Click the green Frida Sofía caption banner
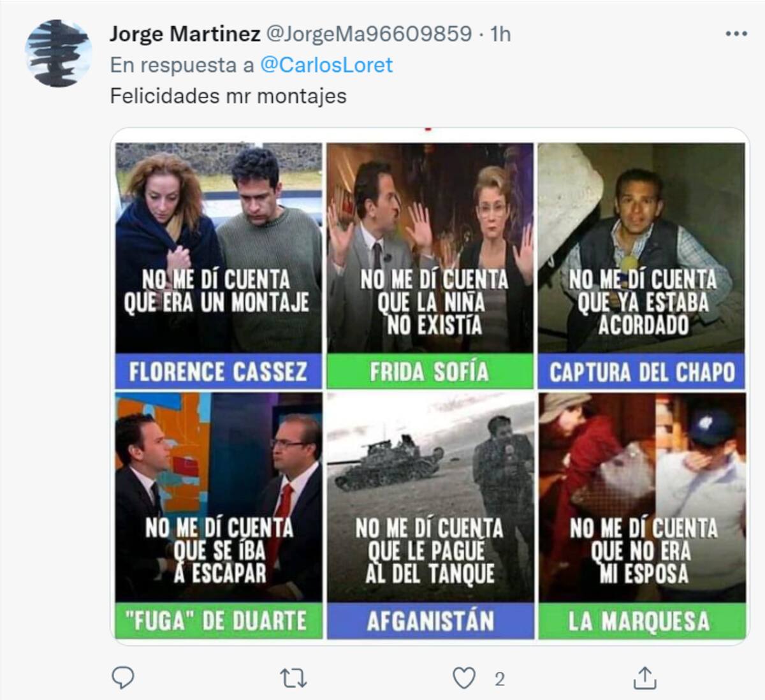The height and width of the screenshot is (700, 765). click(430, 371)
